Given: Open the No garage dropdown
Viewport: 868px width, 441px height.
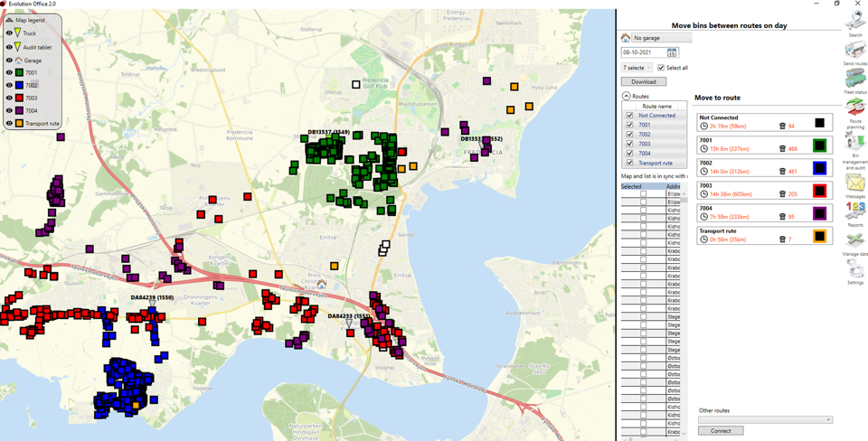Looking at the screenshot, I should point(661,38).
